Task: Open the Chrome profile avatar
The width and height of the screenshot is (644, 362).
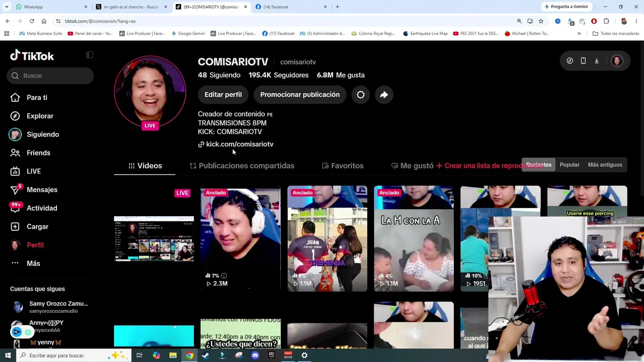Action: [624, 21]
